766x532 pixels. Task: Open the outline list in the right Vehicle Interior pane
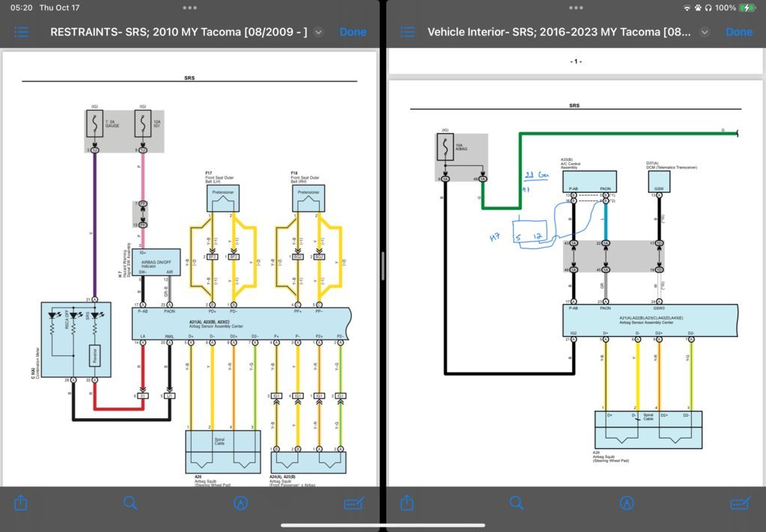pos(407,32)
